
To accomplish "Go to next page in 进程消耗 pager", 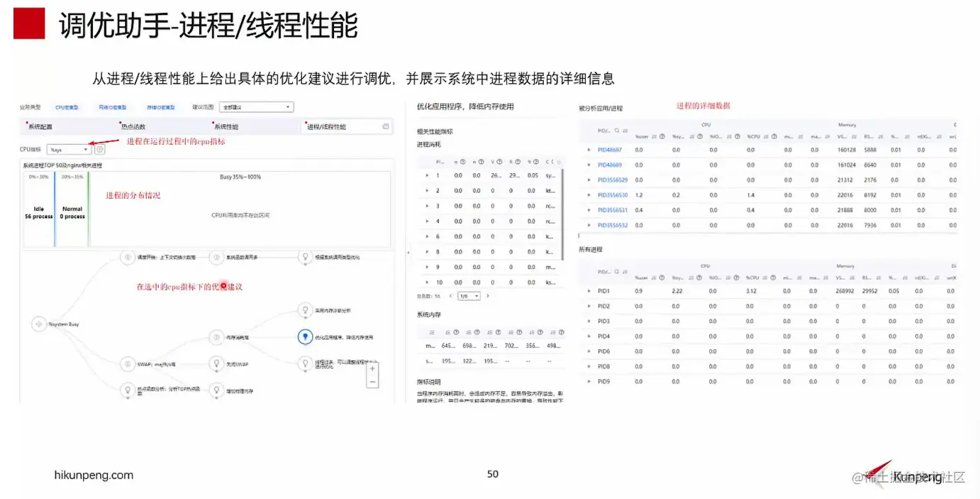I will (x=488, y=296).
